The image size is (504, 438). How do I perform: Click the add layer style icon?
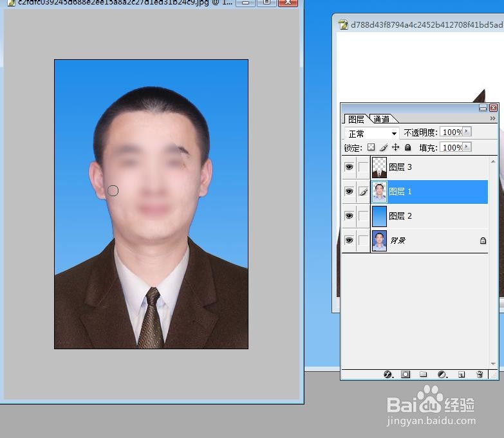tap(388, 374)
